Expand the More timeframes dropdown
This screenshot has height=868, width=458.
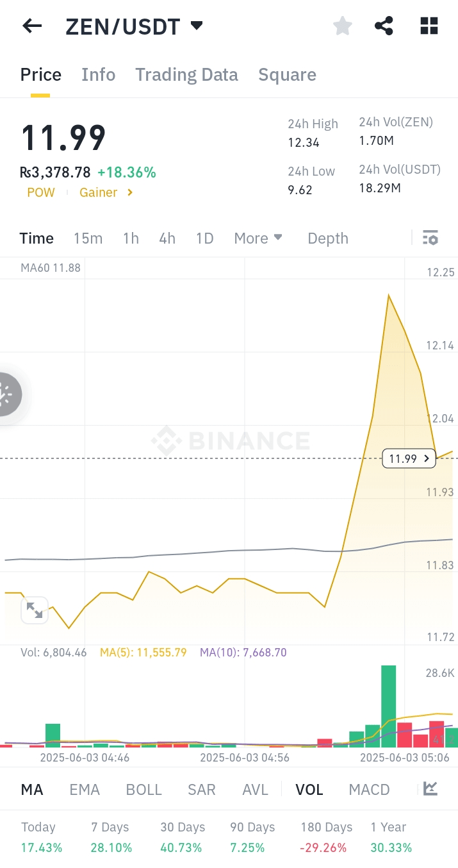tap(258, 238)
